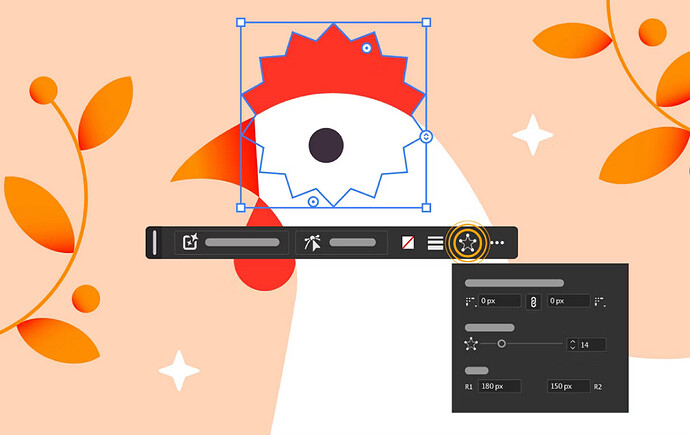This screenshot has width=690, height=435.
Task: Click the star point count slider handle
Action: 501,344
